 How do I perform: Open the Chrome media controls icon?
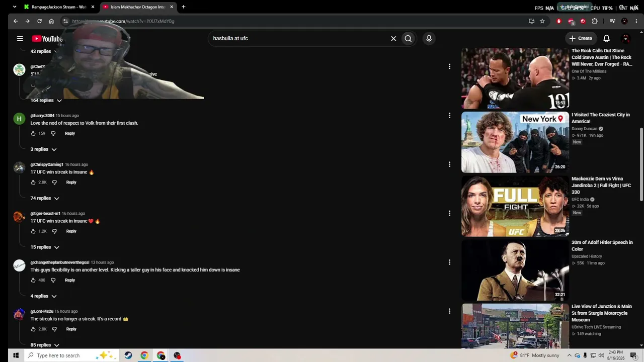612,21
